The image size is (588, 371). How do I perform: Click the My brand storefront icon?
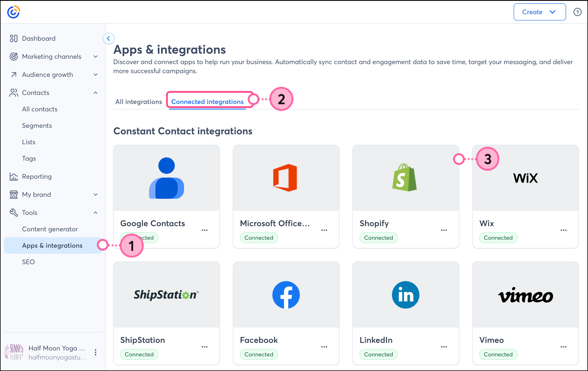[x=13, y=195]
